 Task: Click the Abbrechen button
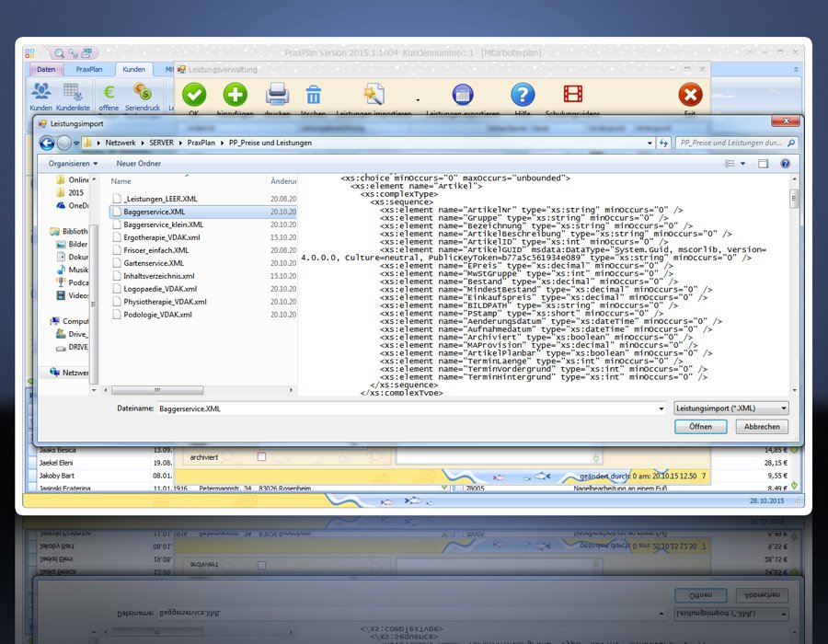point(762,427)
